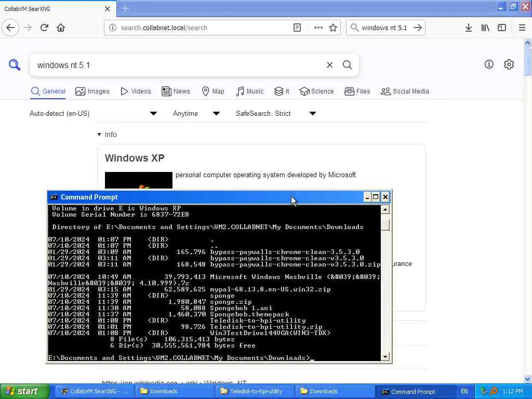532x399 pixels.
Task: Open the browser hamburger menu
Action: [x=522, y=28]
